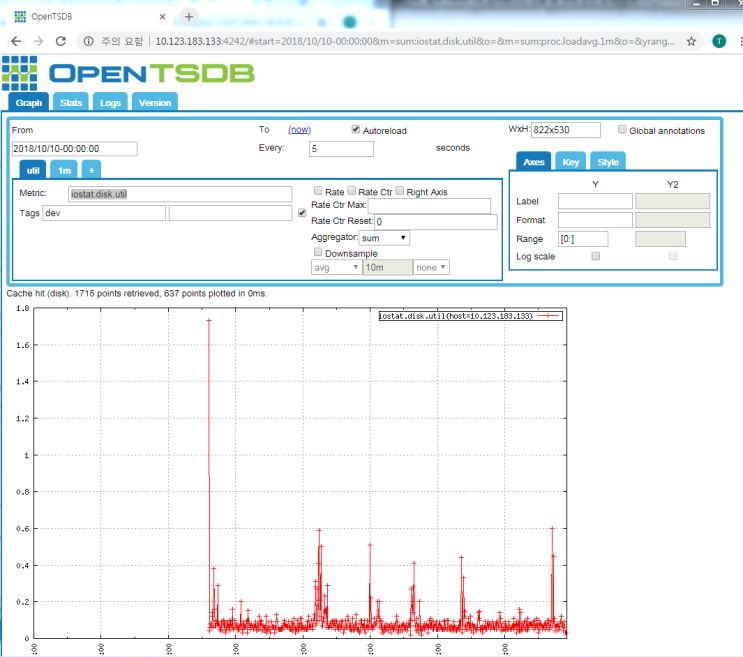
Task: Open the downsample fill policy none dropdown
Action: (x=432, y=267)
